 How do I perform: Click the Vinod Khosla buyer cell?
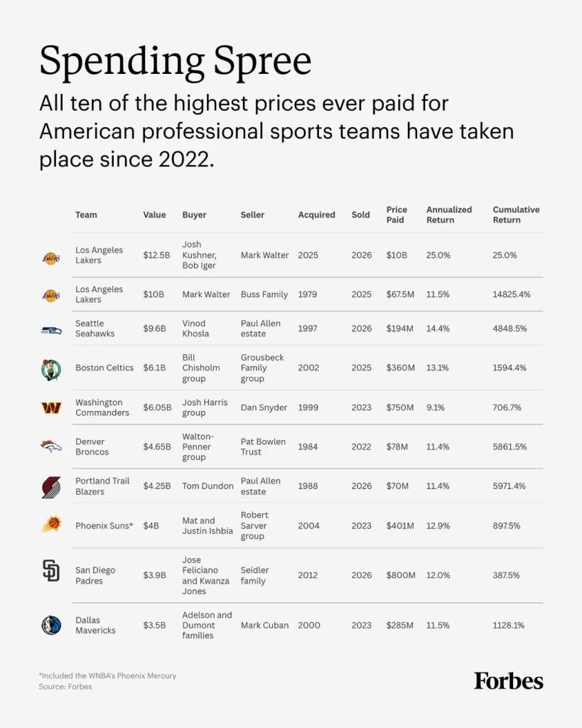tap(195, 328)
